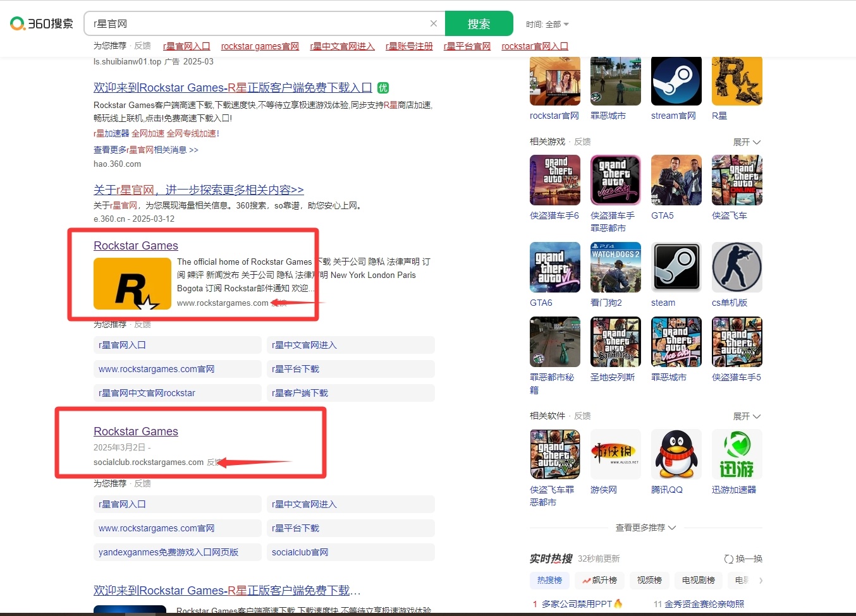Expand 查看更多推荐
Image resolution: width=856 pixels, height=616 pixels.
point(645,528)
